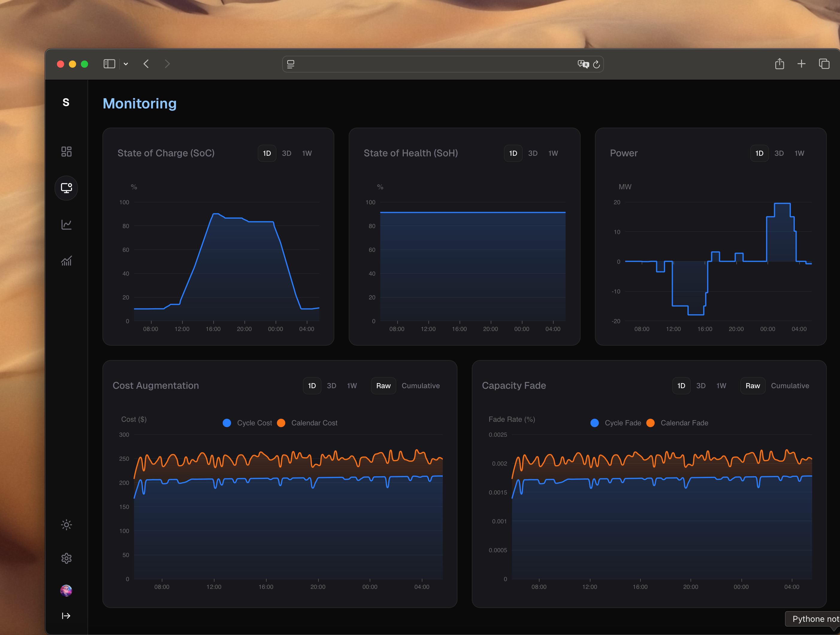Click the logout arrow at the sidebar bottom
Viewport: 840px width, 635px height.
[x=66, y=616]
